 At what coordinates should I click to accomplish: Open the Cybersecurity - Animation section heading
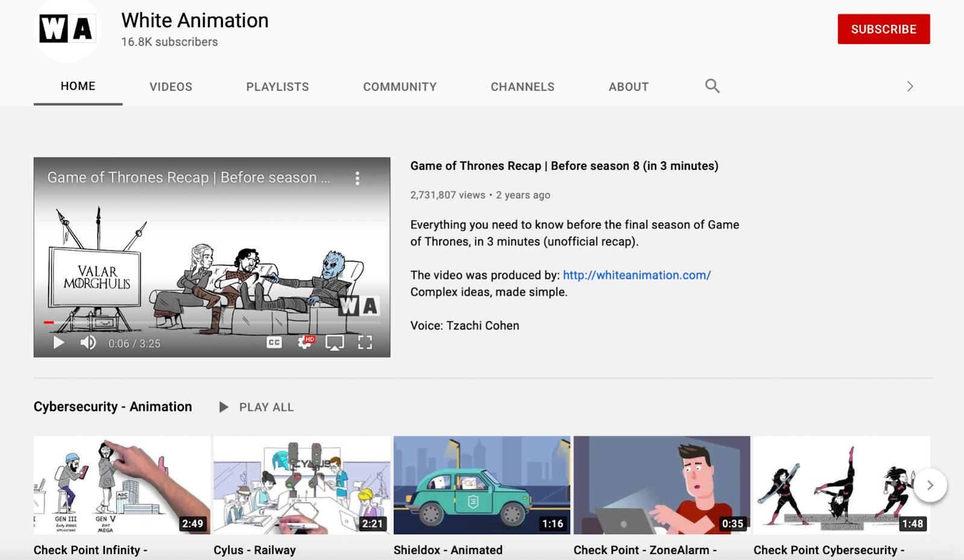pos(113,407)
